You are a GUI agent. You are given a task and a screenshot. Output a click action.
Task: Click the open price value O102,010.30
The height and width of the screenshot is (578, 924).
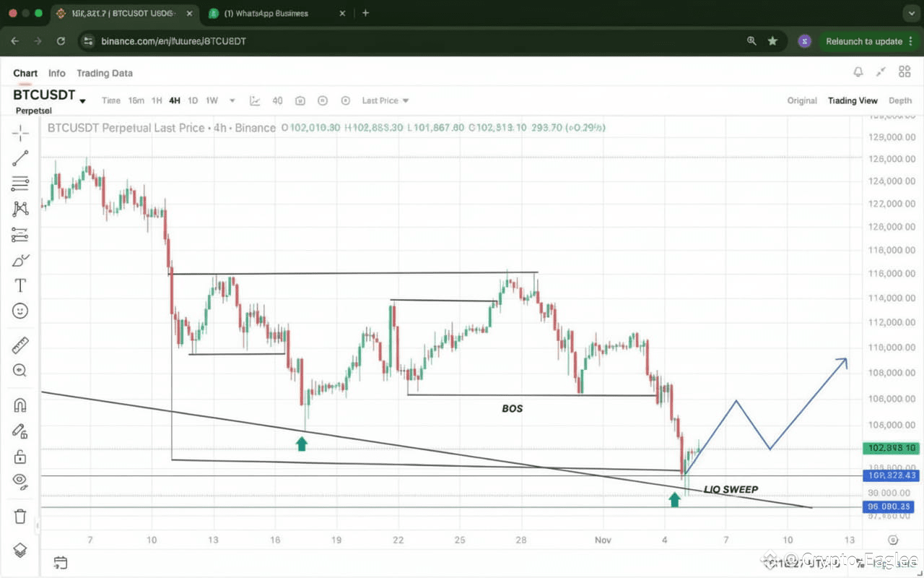pyautogui.click(x=310, y=128)
